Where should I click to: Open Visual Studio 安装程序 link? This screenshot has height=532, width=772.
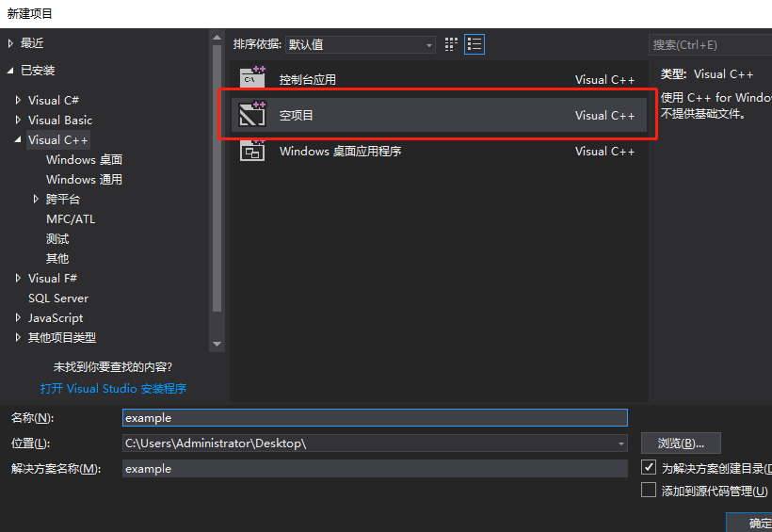point(113,389)
